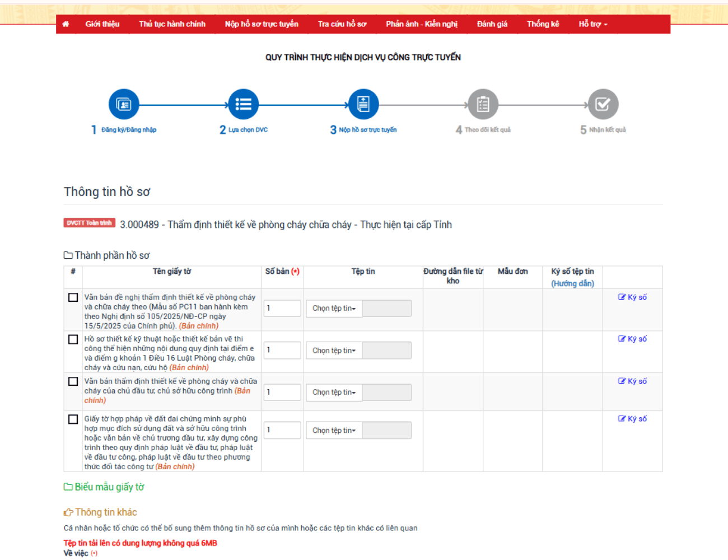Click Số bản input field in second row
The image size is (728, 560).
pos(282,350)
